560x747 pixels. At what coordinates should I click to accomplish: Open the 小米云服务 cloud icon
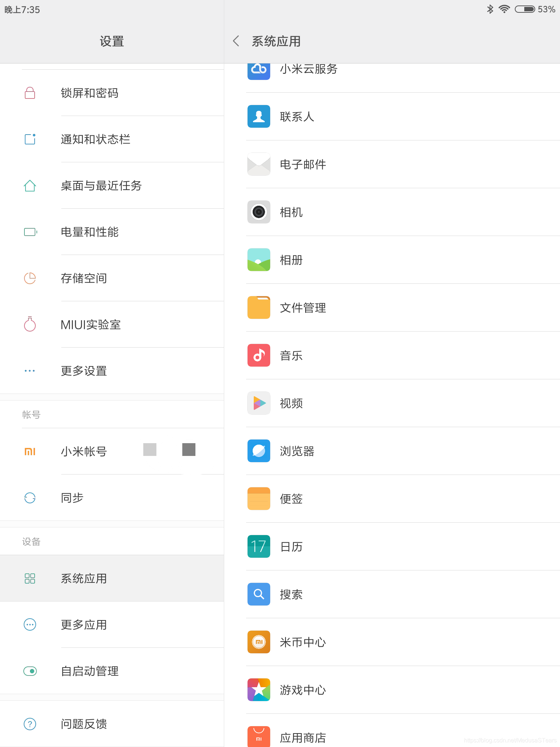[259, 71]
